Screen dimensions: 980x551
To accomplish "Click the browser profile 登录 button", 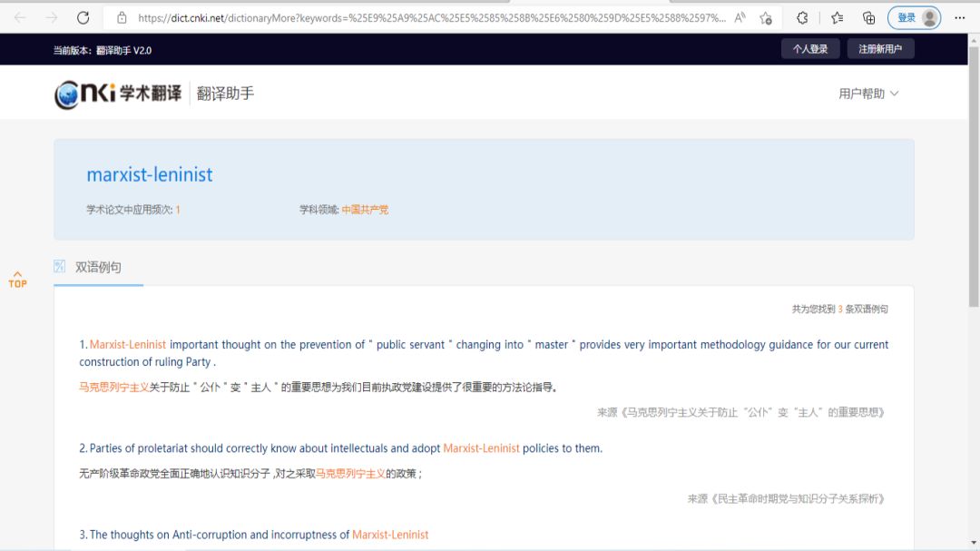I will (915, 17).
